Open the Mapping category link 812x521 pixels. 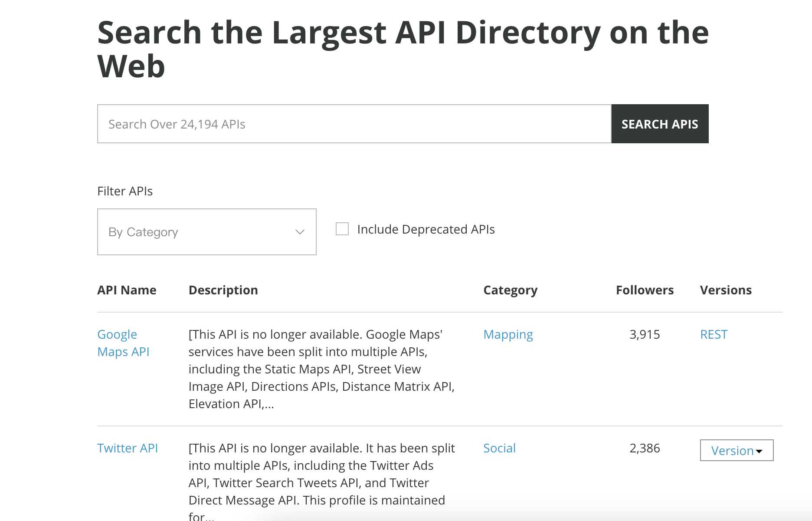coord(508,334)
